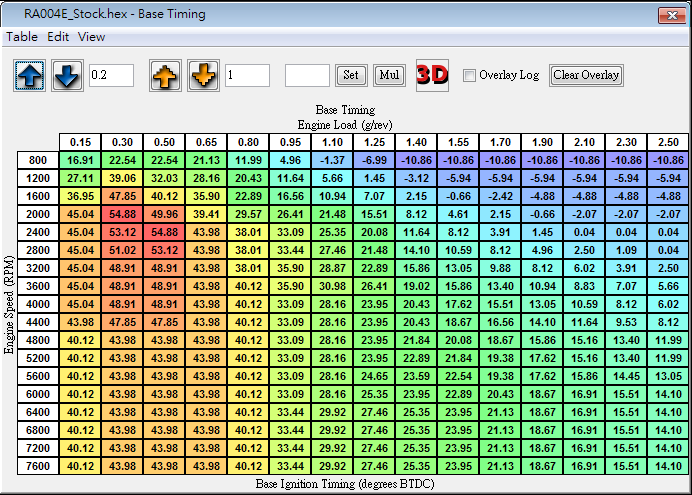The width and height of the screenshot is (692, 495).
Task: Select cell 54.88 in the 2000 RPM row
Action: click(122, 214)
